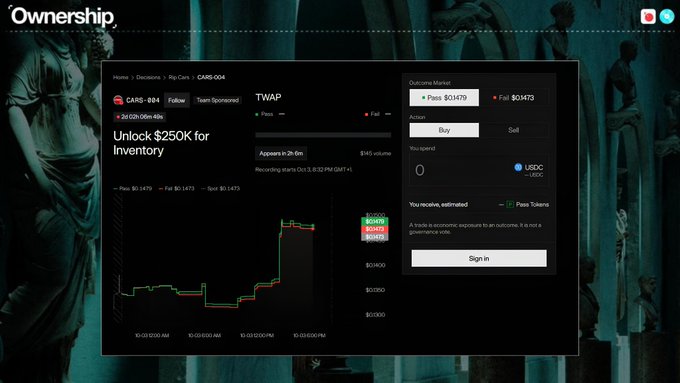This screenshot has width=680, height=383.
Task: Click the USDC balance text under USDC
Action: [x=534, y=175]
